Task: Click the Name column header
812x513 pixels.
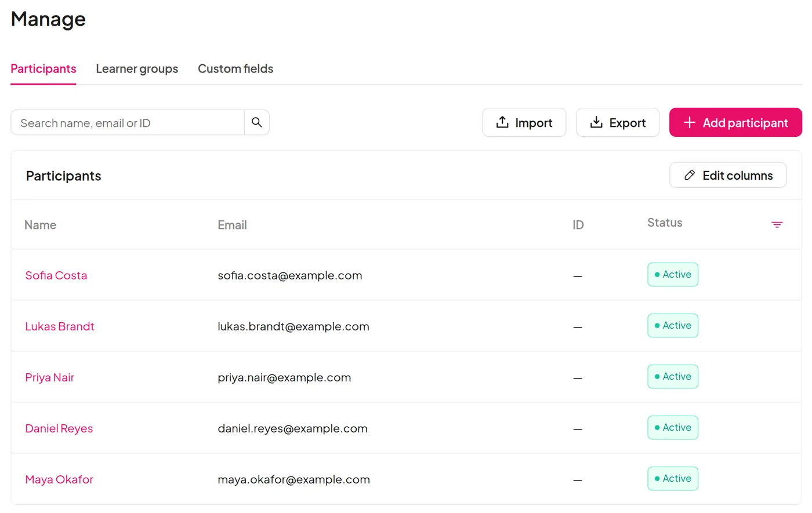Action: 40,225
